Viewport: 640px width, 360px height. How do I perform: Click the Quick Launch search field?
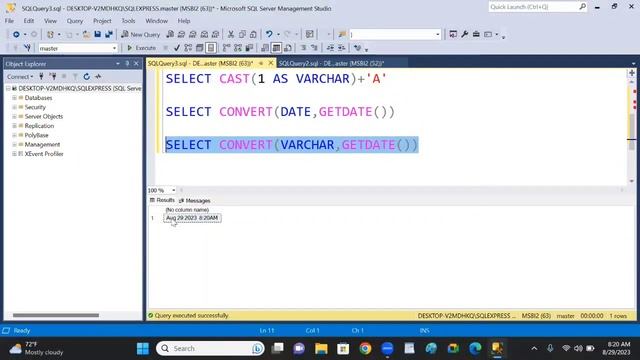click(538, 7)
